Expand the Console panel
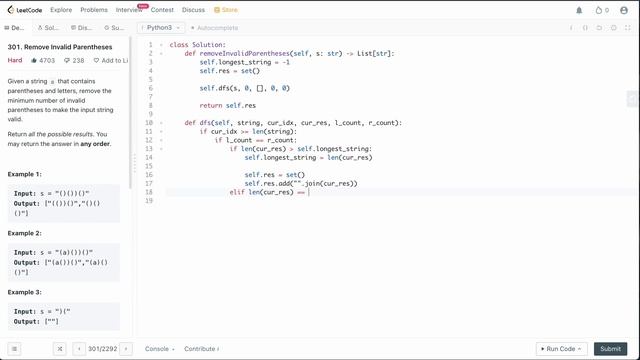The height and width of the screenshot is (360, 640). 160,349
